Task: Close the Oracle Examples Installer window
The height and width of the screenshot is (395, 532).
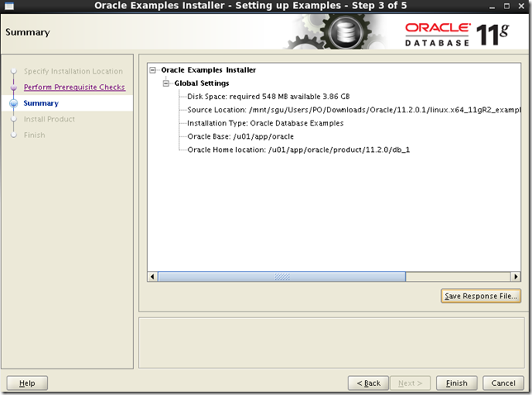Action: point(521,6)
